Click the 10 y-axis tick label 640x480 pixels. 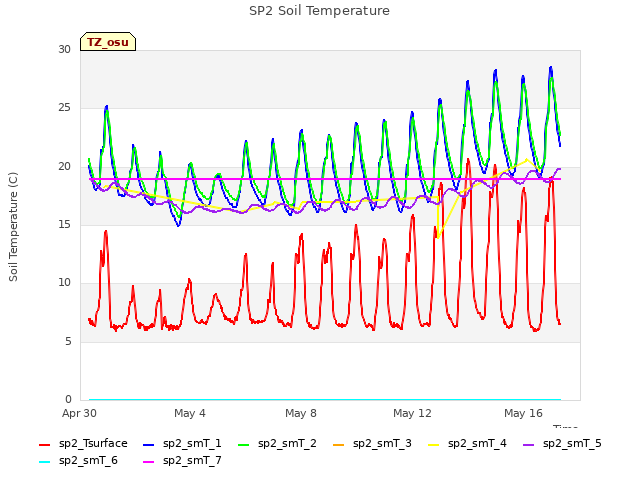[x=64, y=282]
